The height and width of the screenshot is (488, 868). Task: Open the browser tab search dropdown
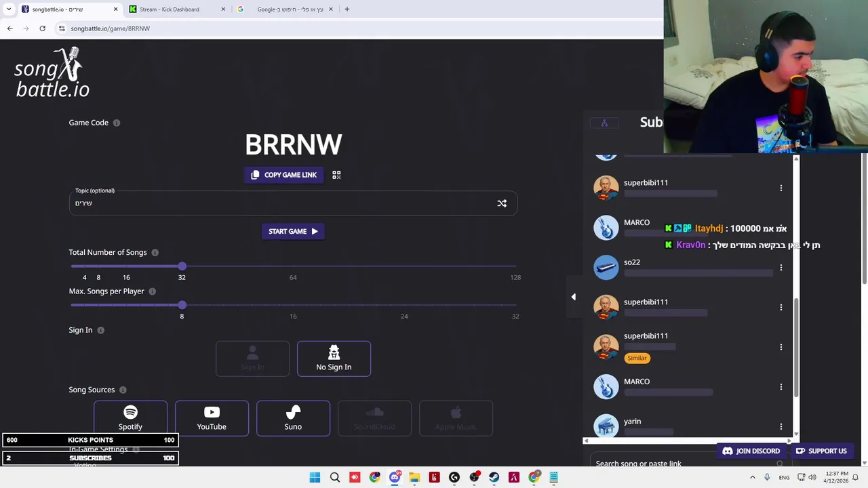8,9
